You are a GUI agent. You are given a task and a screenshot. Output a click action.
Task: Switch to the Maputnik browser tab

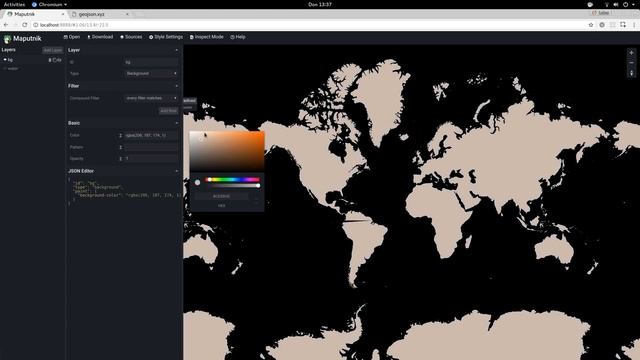click(x=35, y=14)
